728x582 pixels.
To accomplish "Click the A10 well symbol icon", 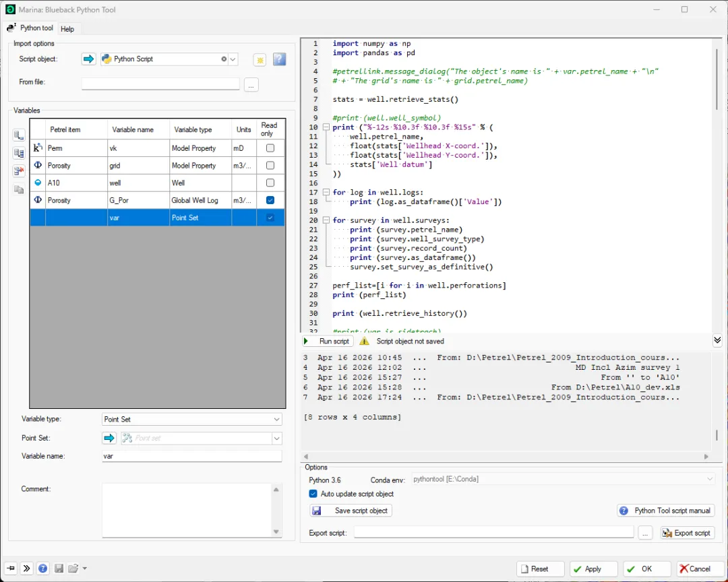I will tap(38, 183).
